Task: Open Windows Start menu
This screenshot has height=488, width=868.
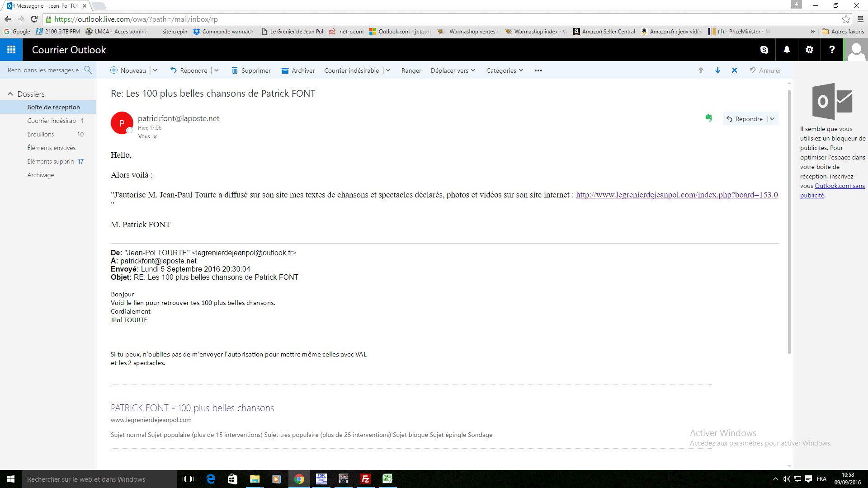Action: [x=11, y=479]
